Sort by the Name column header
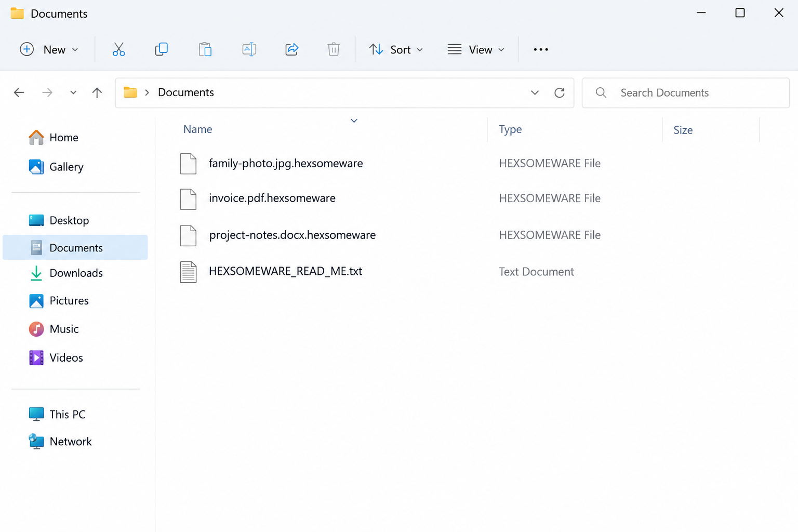 197,129
